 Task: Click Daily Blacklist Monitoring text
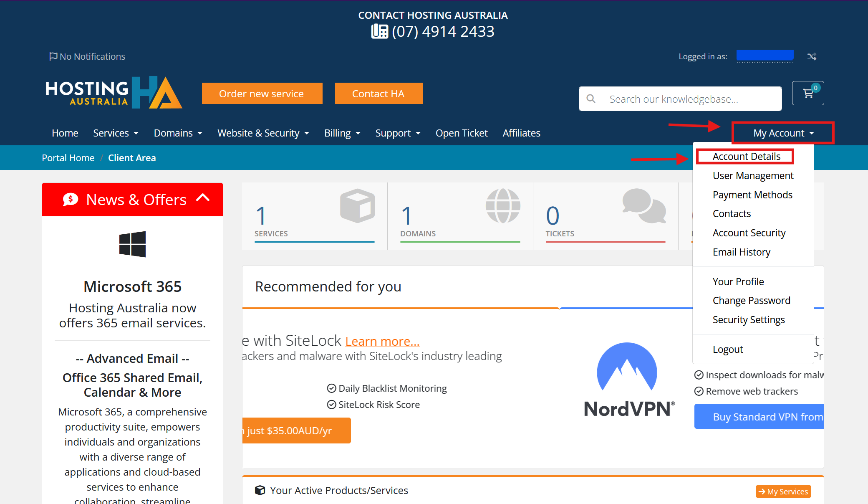tap(392, 388)
